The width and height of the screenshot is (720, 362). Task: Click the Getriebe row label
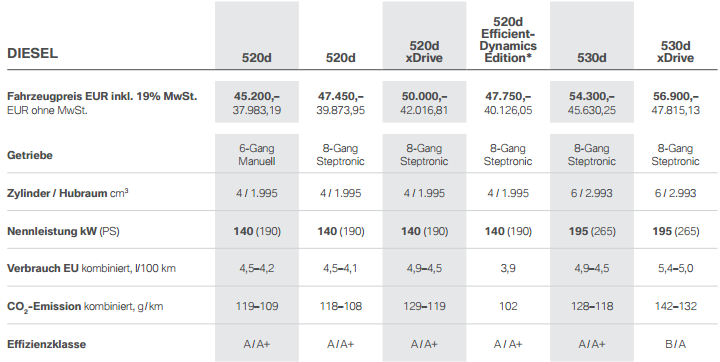click(x=29, y=155)
